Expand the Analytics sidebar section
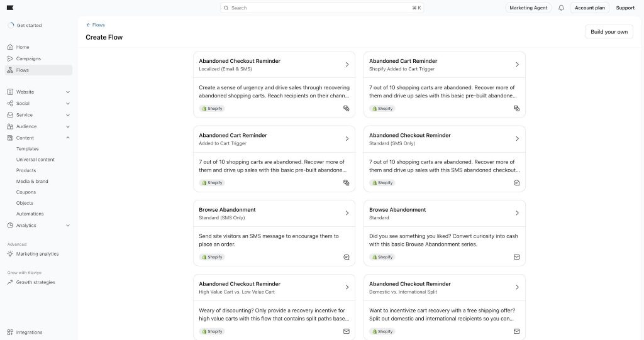The image size is (644, 340). (x=68, y=226)
